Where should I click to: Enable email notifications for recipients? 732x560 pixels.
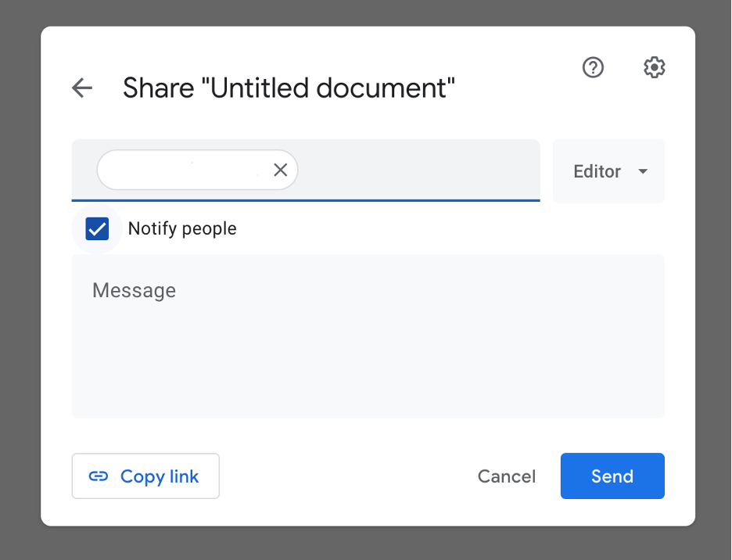97,228
